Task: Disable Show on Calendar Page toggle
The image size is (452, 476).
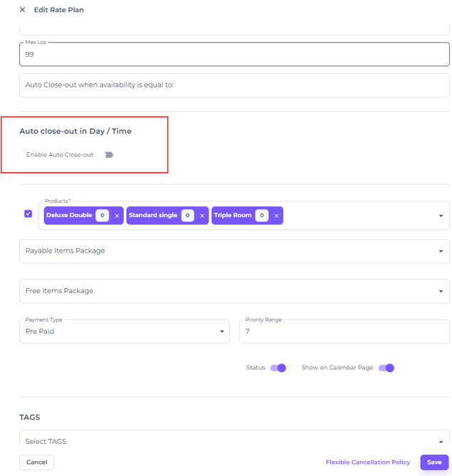Action: (386, 368)
